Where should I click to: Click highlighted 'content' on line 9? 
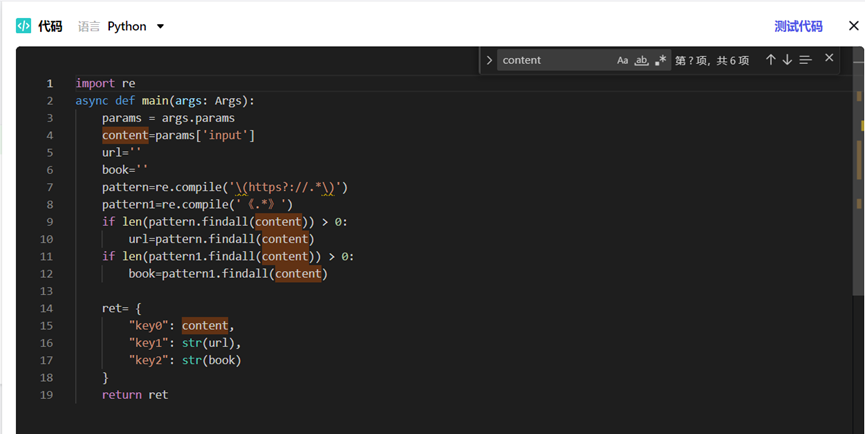(278, 222)
